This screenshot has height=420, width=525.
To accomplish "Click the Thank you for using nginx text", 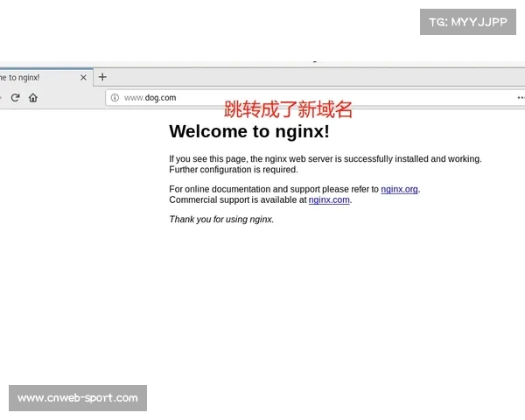I will 221,220.
